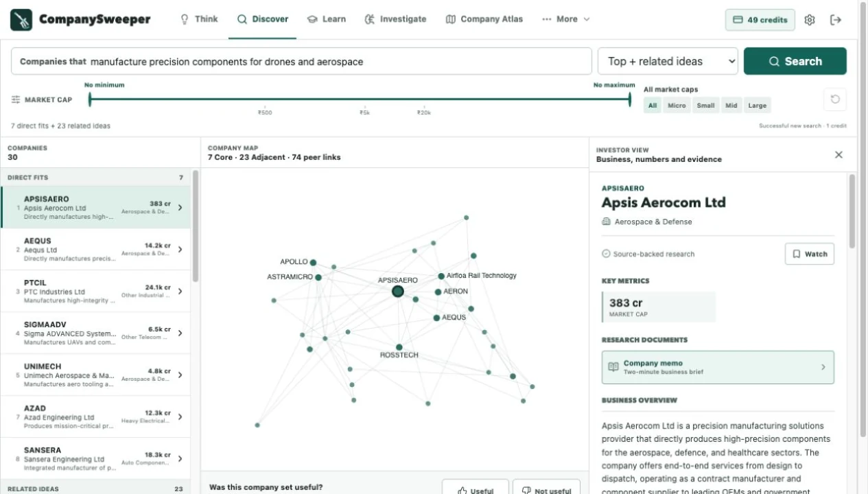Click the market cap maximum slider handle

point(630,99)
